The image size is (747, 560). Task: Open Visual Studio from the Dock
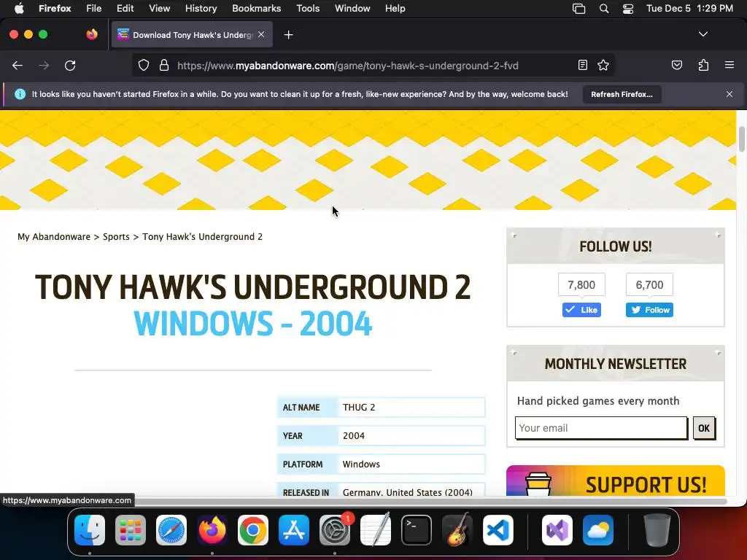(x=557, y=530)
